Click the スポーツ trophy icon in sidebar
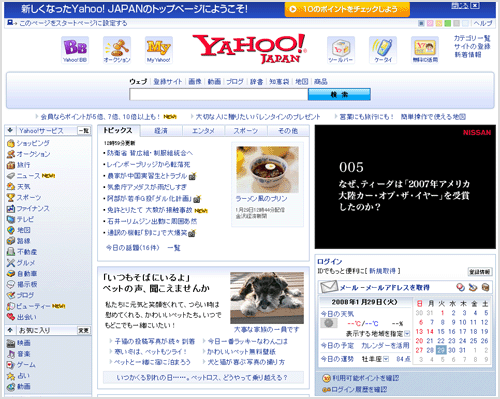 [x=11, y=198]
